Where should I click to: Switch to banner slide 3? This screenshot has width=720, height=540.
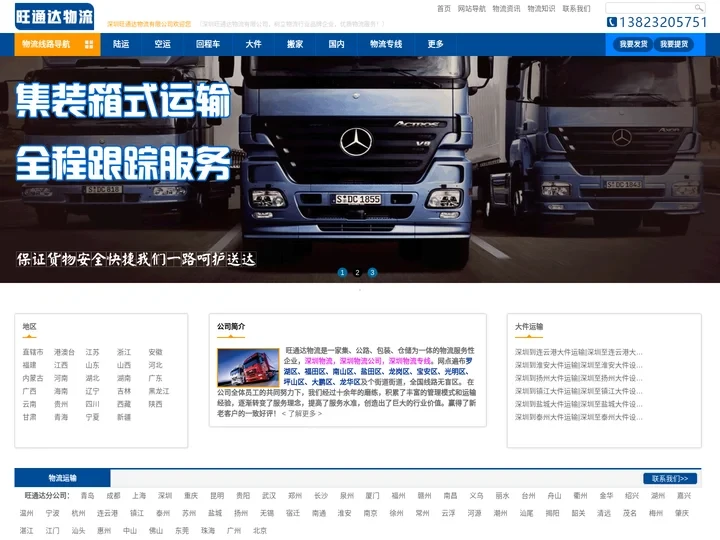coord(372,272)
